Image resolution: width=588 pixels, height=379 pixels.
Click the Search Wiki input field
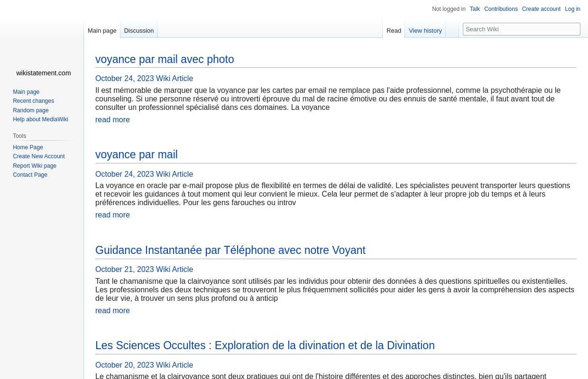pos(522,29)
